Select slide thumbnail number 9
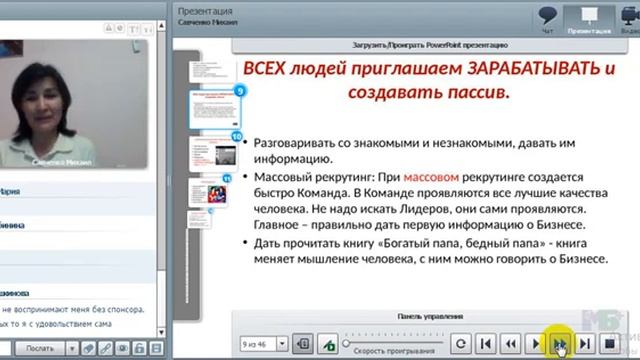The height and width of the screenshot is (360, 640). click(215, 109)
